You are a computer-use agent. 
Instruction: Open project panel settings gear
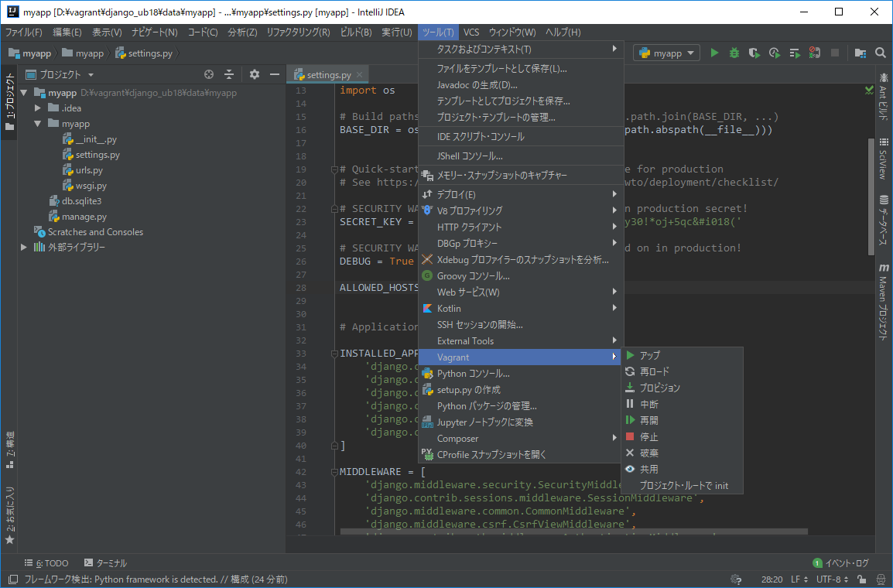click(x=255, y=74)
